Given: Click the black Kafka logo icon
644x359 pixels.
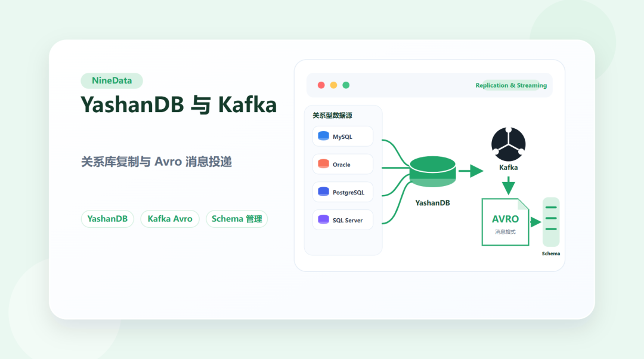Looking at the screenshot, I should pyautogui.click(x=509, y=144).
